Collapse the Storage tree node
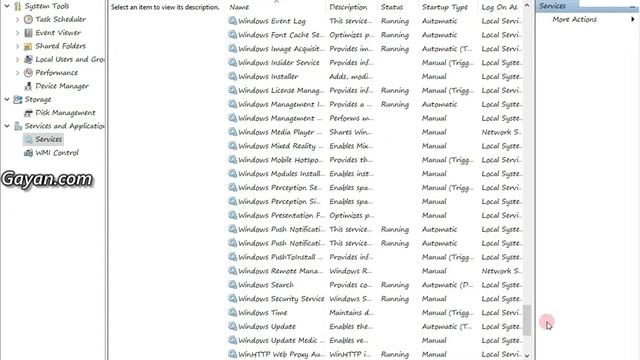The width and height of the screenshot is (640, 360). point(7,99)
